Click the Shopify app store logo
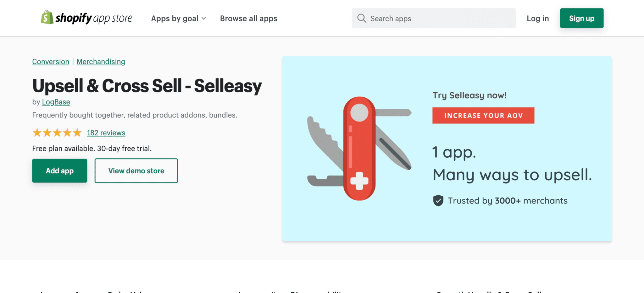644x293 pixels. click(x=86, y=18)
